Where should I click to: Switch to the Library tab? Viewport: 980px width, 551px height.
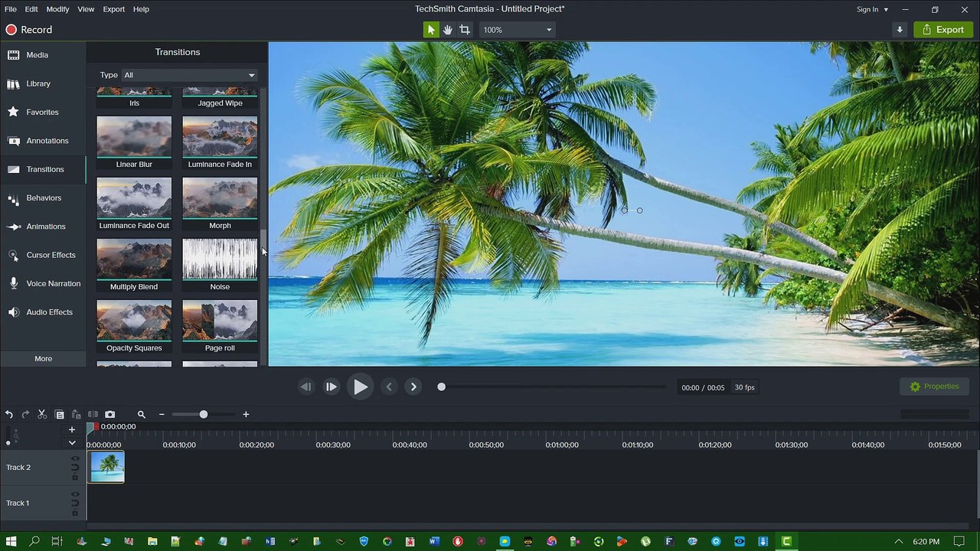point(43,83)
